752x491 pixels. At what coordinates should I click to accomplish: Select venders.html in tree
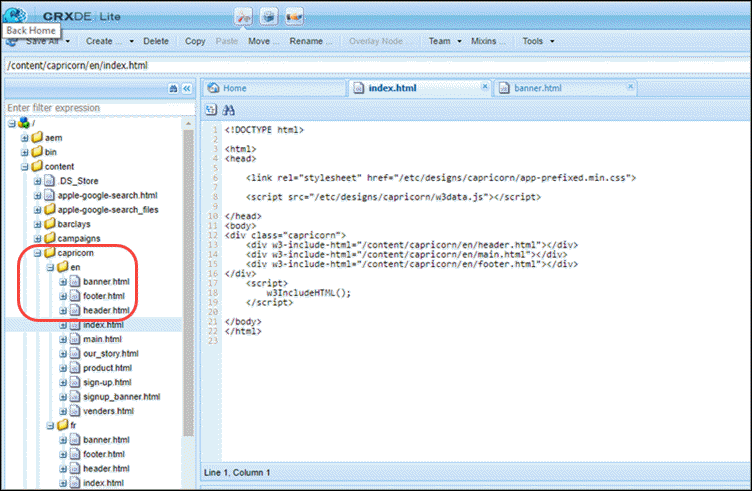[x=108, y=411]
